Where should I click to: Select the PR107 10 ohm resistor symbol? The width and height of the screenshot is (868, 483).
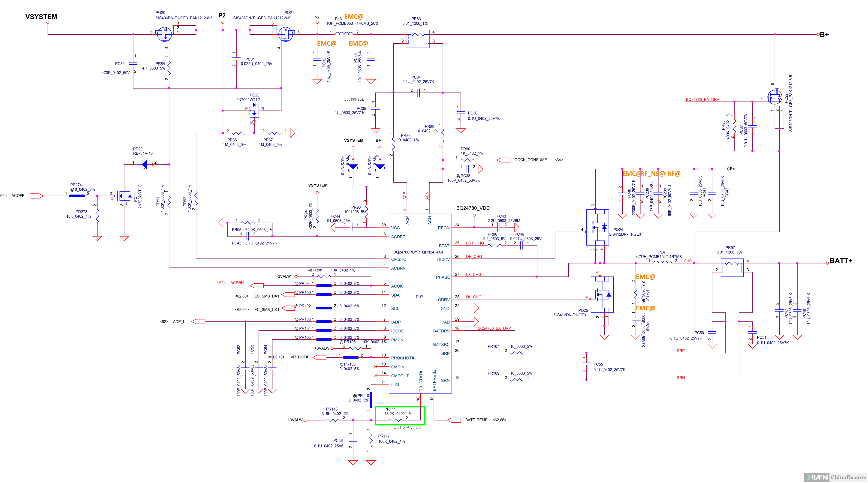(x=517, y=353)
